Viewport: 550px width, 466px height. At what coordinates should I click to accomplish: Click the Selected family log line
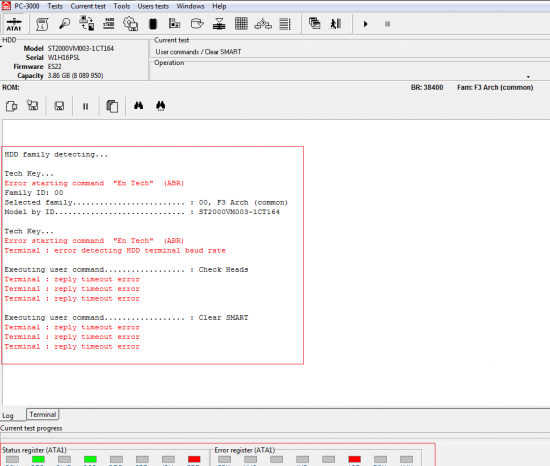[146, 202]
